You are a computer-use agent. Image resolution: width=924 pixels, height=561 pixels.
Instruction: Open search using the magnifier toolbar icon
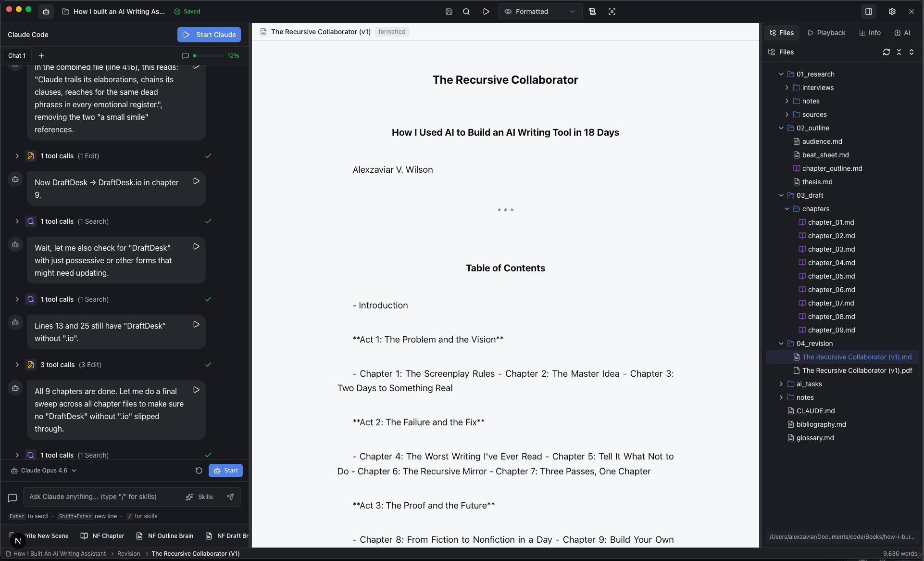click(x=466, y=11)
